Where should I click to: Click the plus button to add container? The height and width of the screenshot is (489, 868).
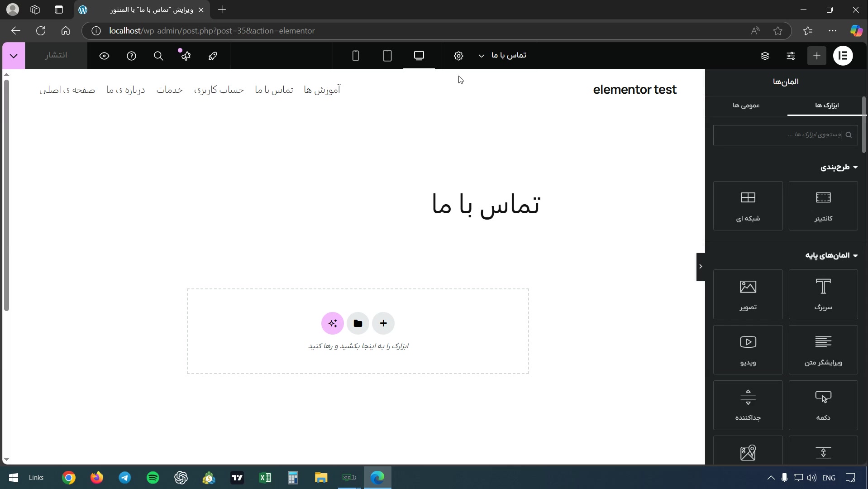383,323
